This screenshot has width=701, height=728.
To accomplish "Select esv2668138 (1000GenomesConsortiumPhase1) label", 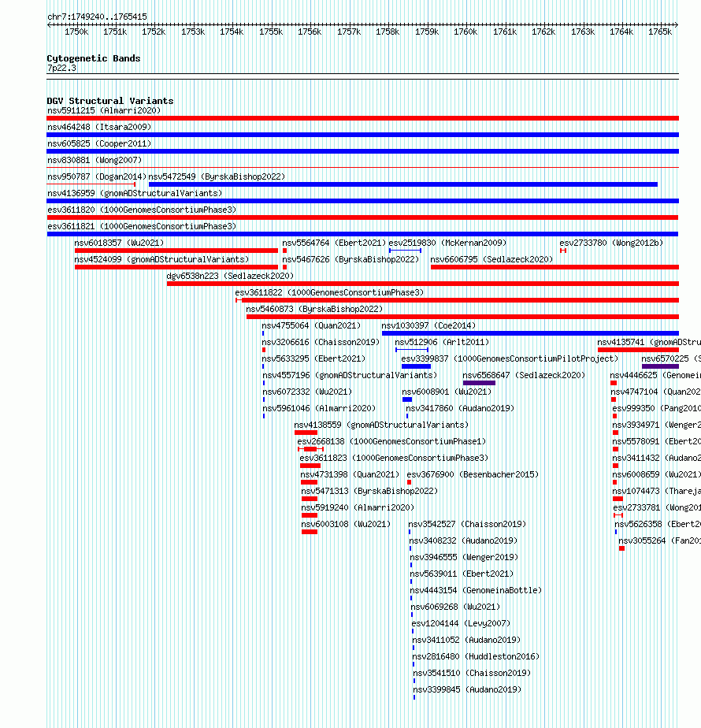I will tap(391, 441).
